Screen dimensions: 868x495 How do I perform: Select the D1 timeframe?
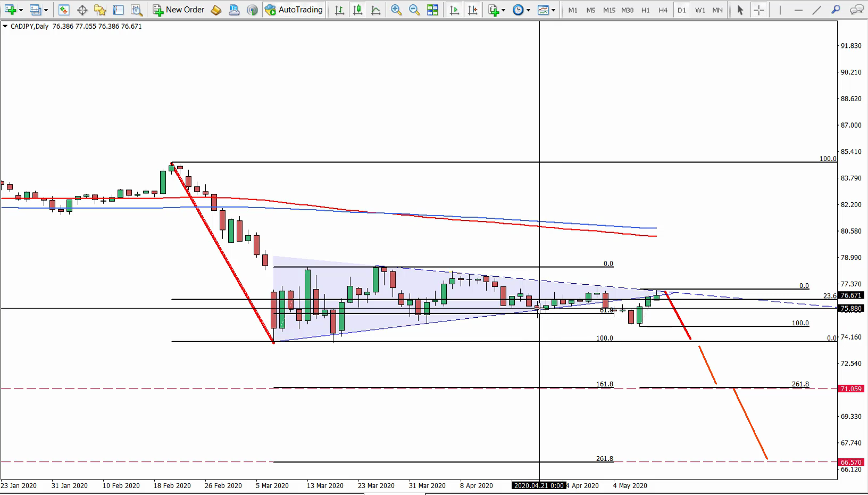[682, 10]
